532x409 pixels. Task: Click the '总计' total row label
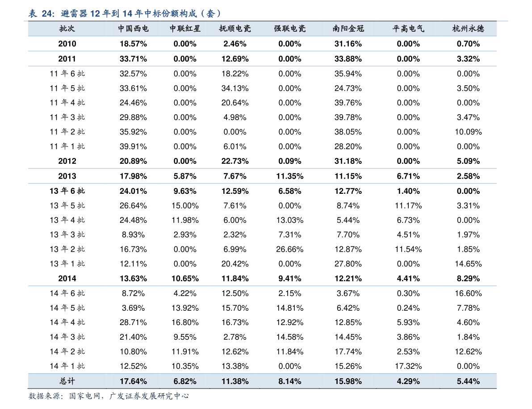click(x=67, y=381)
